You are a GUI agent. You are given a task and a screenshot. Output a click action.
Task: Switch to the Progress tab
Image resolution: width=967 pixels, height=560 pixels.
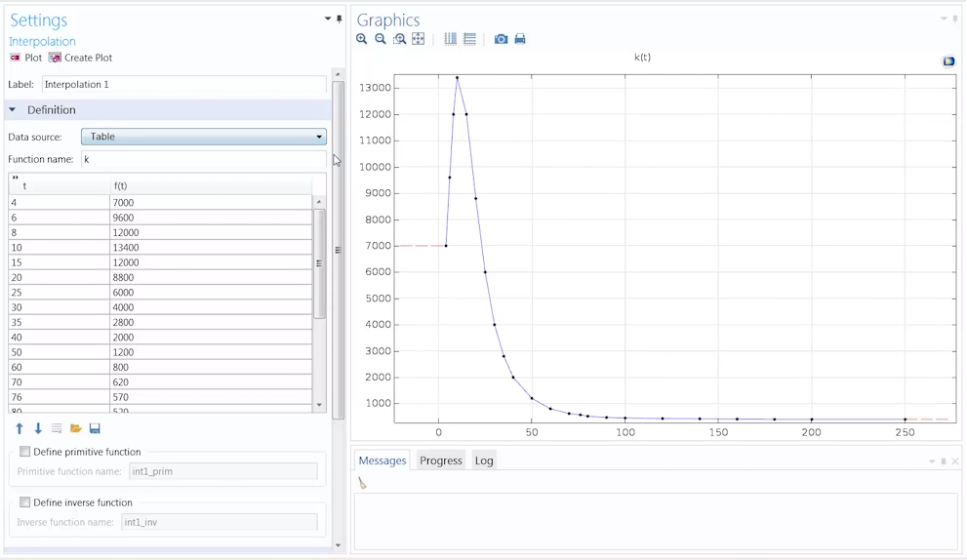point(441,460)
